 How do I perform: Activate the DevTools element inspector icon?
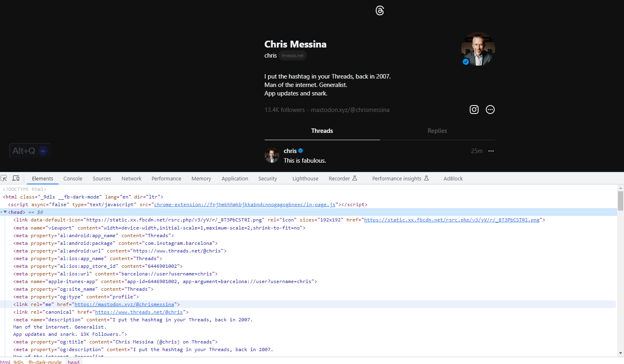tap(4, 178)
